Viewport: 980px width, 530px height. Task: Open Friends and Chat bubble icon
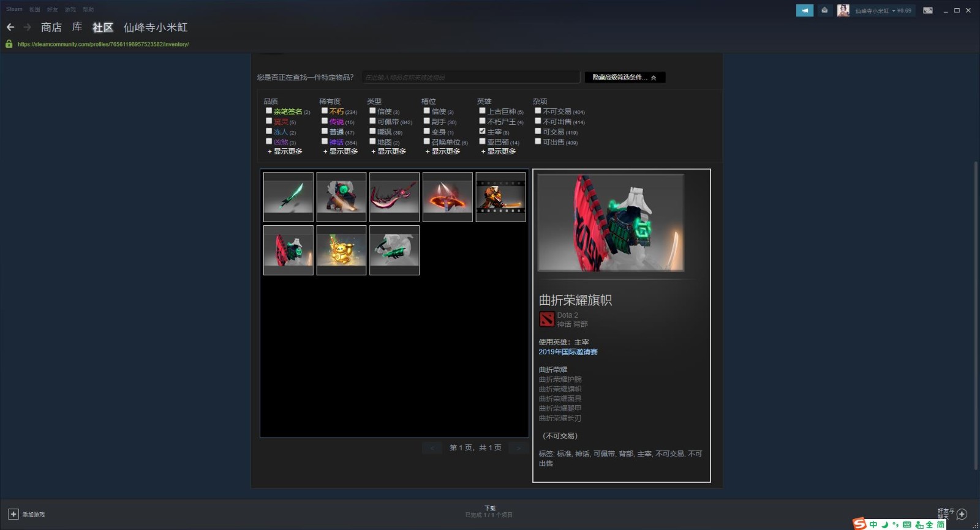click(x=962, y=514)
